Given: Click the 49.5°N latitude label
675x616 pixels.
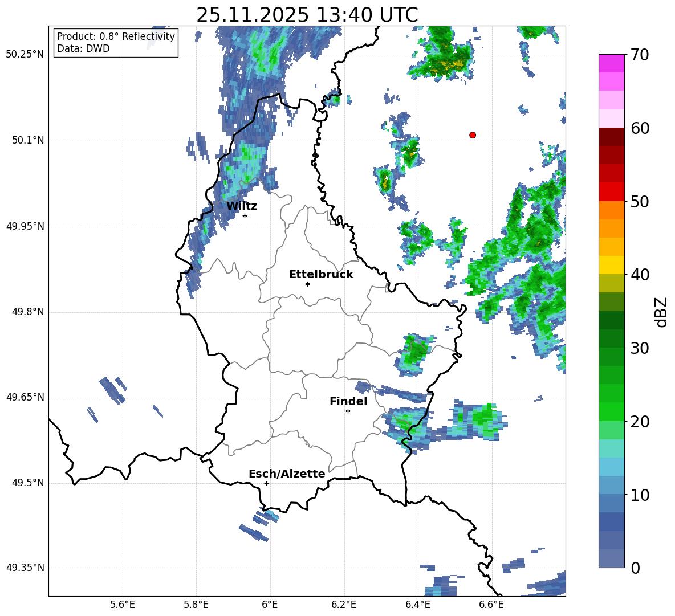Looking at the screenshot, I should click(x=29, y=483).
